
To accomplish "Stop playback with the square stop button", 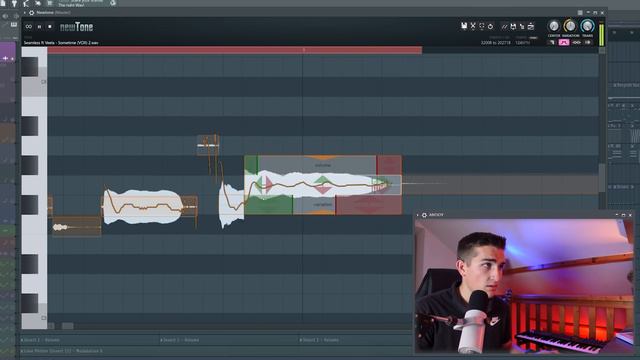I will point(50,27).
